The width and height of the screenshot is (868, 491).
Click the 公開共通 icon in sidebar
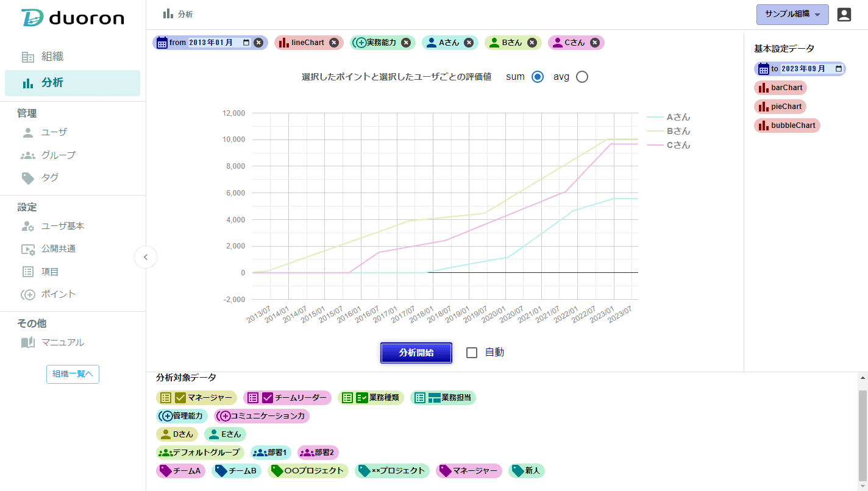28,249
